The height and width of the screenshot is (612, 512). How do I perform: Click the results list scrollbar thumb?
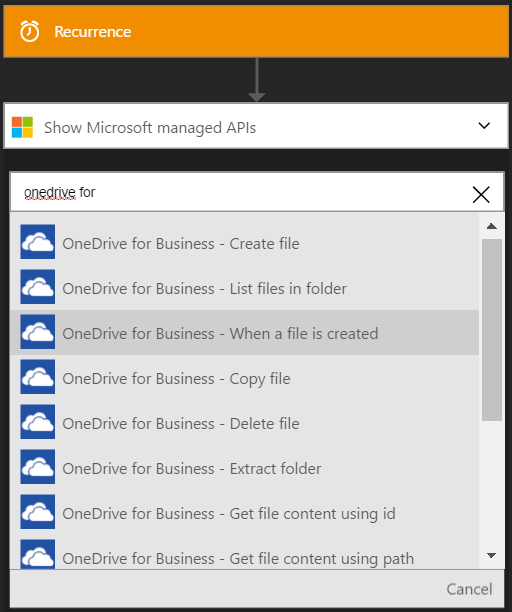[492, 330]
